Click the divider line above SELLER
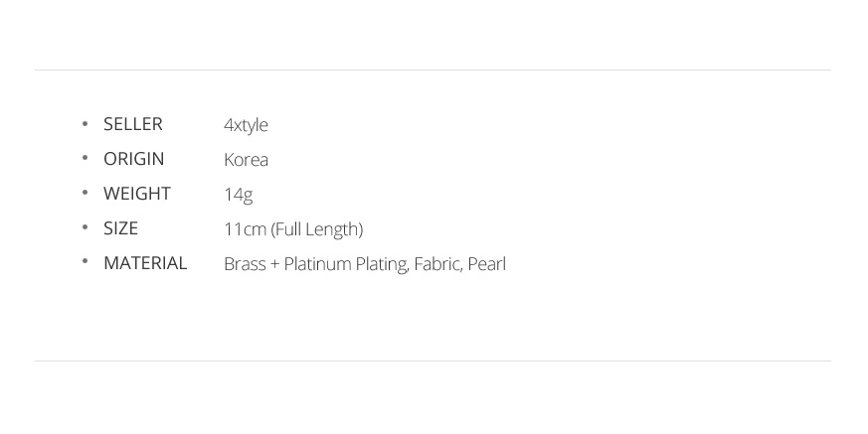This screenshot has width=868, height=434. 433,71
